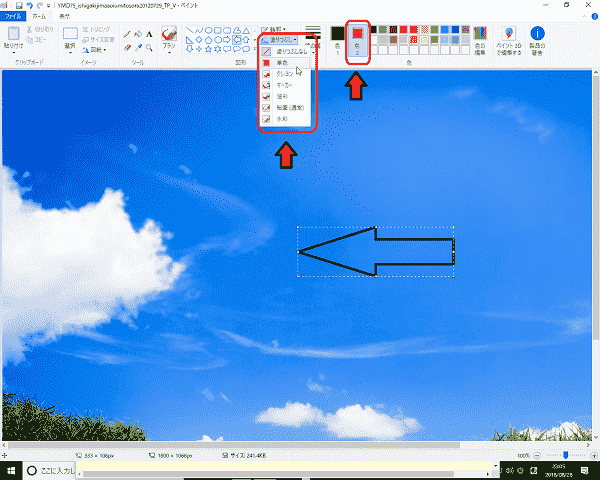Collapse the ribbon with the caret icon
Screen dimensions: 600x480
pyautogui.click(x=584, y=16)
